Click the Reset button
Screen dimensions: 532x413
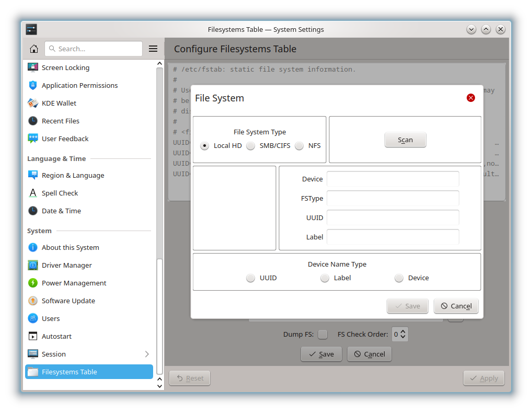tap(190, 378)
